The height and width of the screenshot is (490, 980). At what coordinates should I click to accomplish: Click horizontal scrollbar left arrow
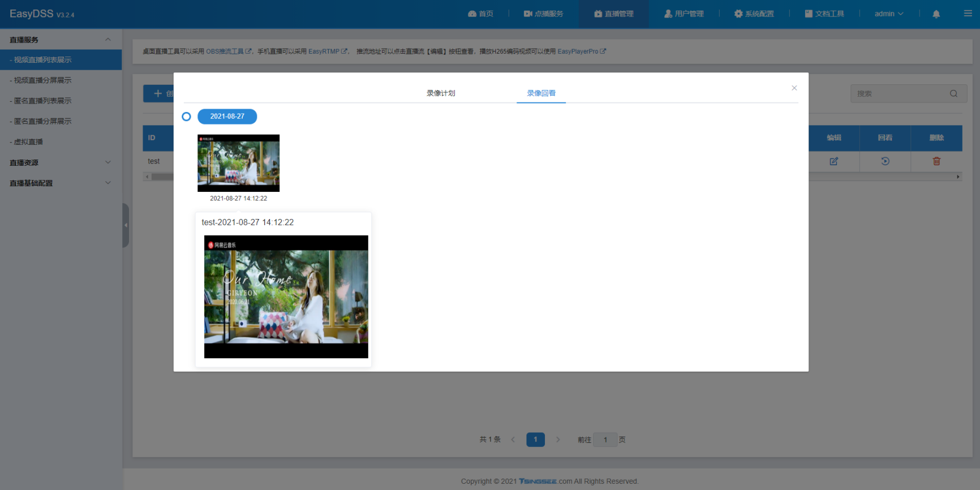147,177
